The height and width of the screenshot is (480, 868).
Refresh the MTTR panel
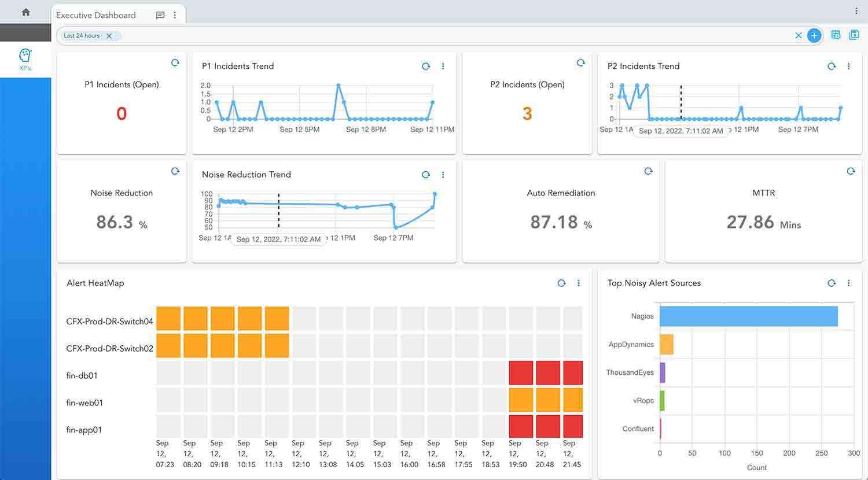tap(851, 171)
